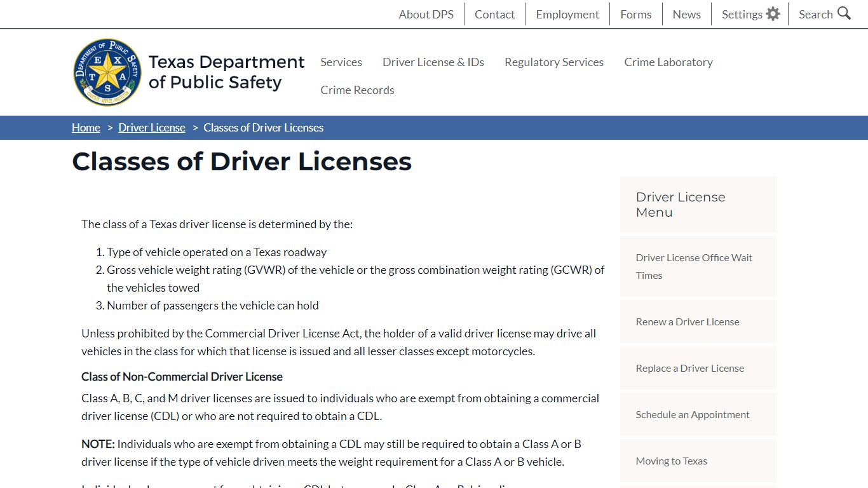Open the Driver License & IDs menu
The image size is (868, 488).
[x=433, y=62]
